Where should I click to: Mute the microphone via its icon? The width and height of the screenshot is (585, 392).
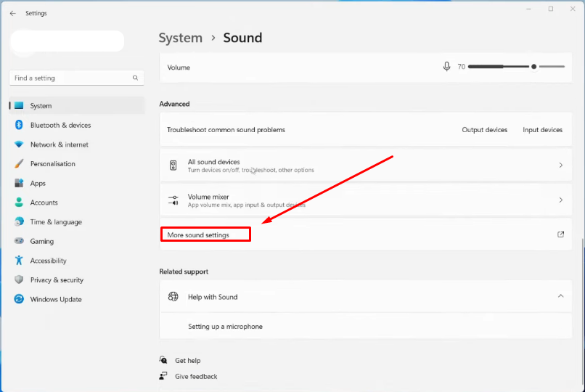pyautogui.click(x=446, y=67)
